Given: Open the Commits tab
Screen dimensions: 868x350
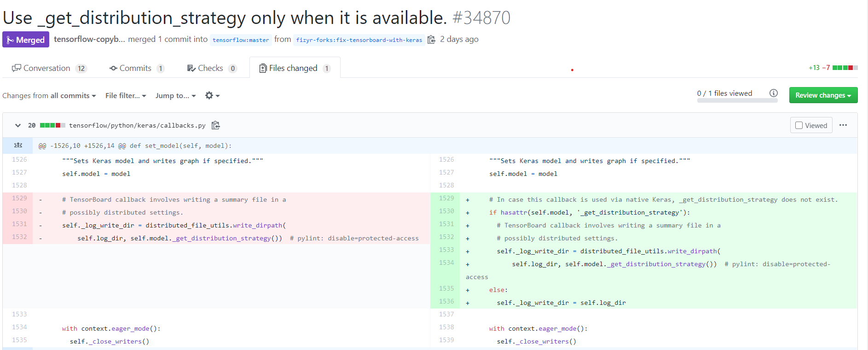Looking at the screenshot, I should [x=136, y=68].
